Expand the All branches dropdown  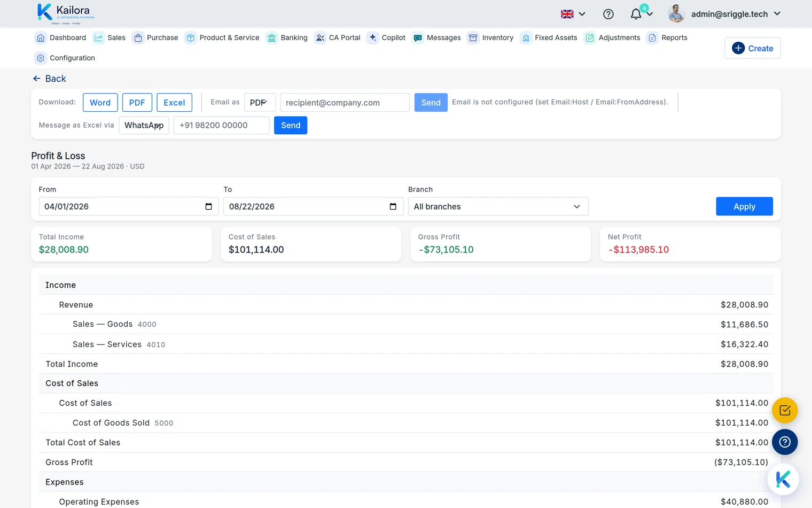coord(498,206)
